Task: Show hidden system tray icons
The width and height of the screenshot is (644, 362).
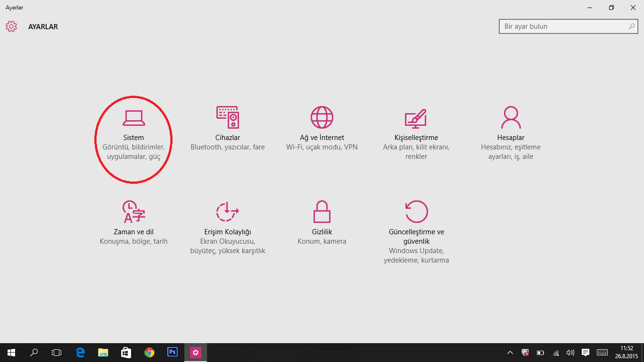Action: point(510,353)
